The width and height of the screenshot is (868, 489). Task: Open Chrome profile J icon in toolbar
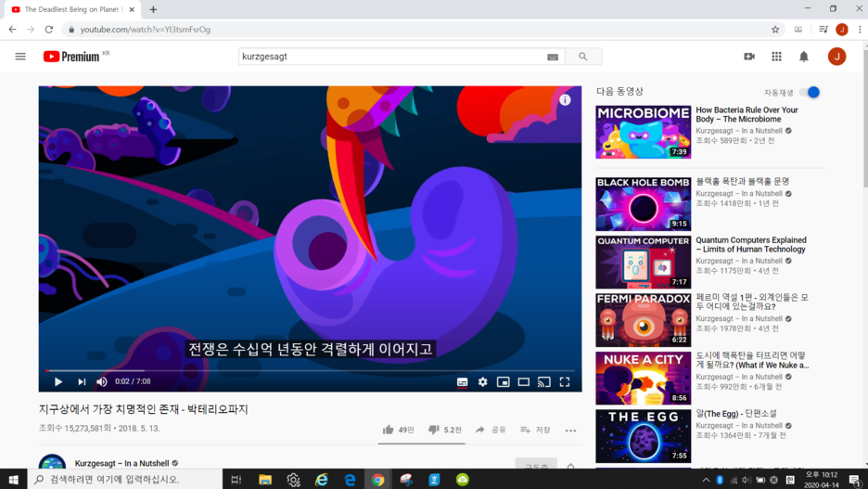[842, 30]
